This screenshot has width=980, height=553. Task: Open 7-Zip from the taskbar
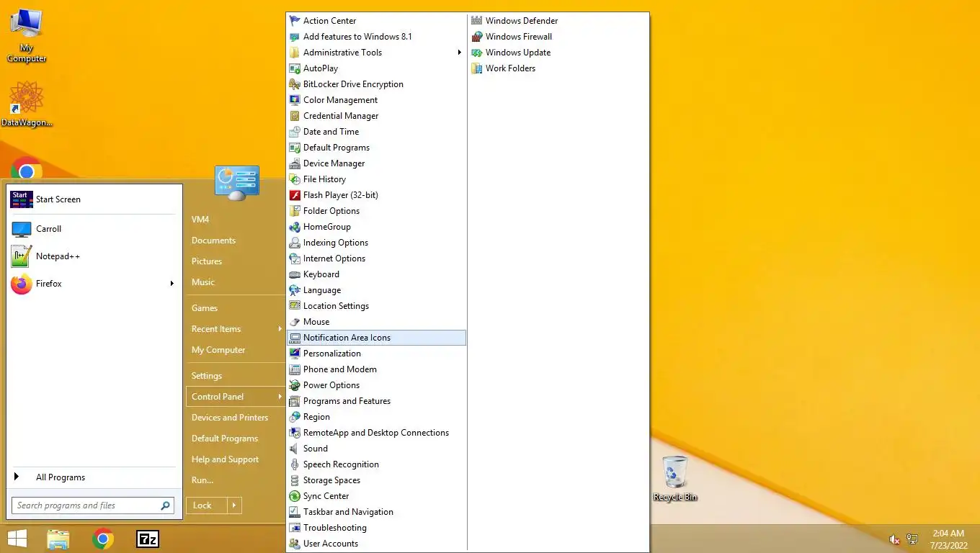(148, 539)
